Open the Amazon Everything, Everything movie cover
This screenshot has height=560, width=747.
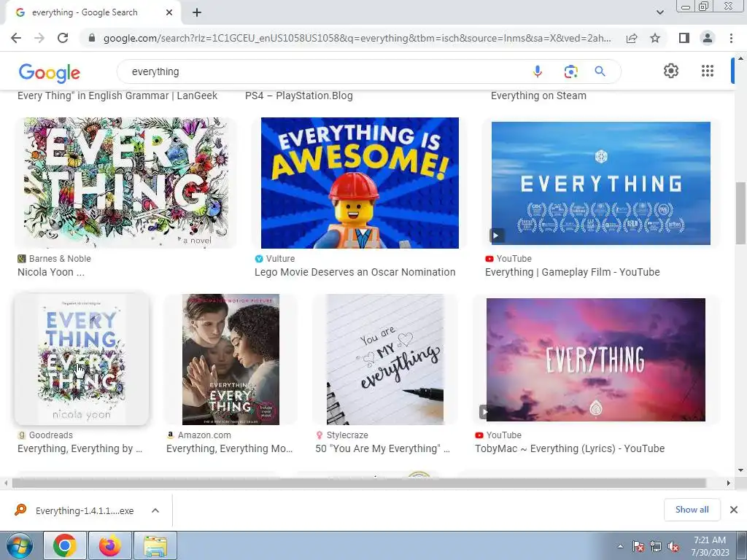(x=231, y=359)
